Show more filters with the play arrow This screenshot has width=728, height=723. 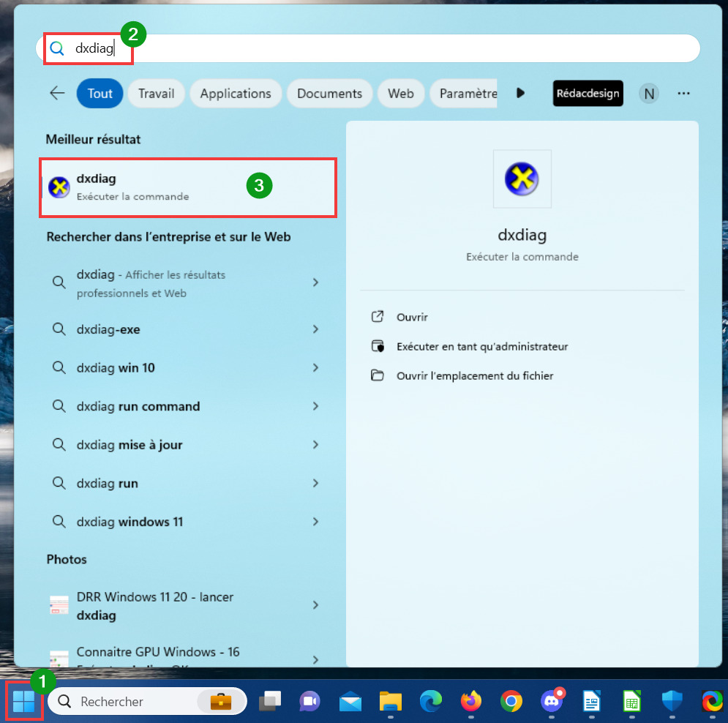520,93
